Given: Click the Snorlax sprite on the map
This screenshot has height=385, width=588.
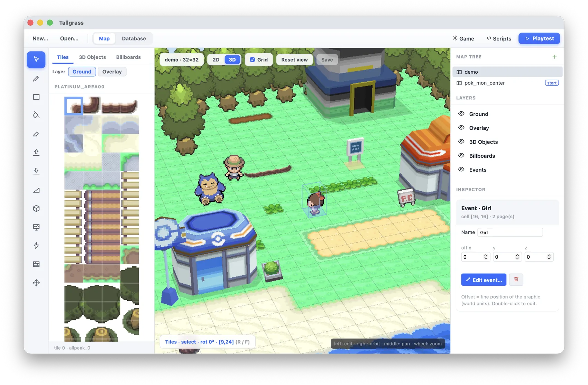Looking at the screenshot, I should click(210, 189).
